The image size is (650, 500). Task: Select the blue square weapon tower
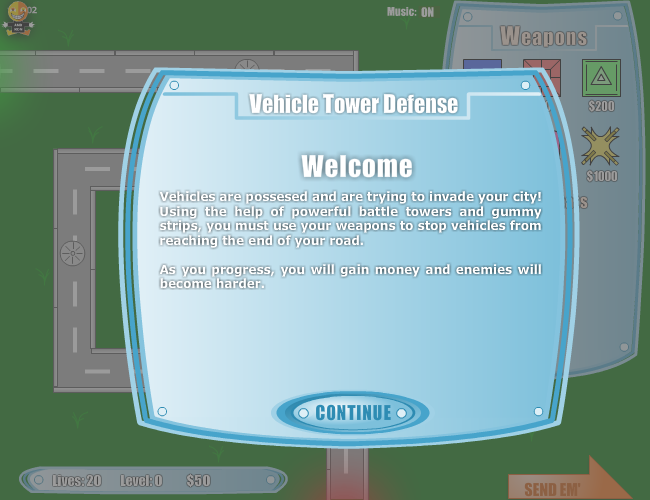tap(482, 66)
